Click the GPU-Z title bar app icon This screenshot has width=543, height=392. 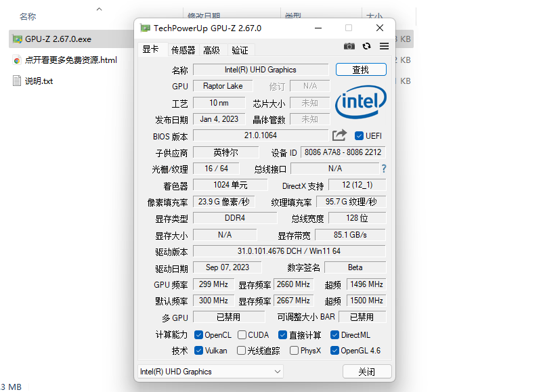pyautogui.click(x=145, y=28)
